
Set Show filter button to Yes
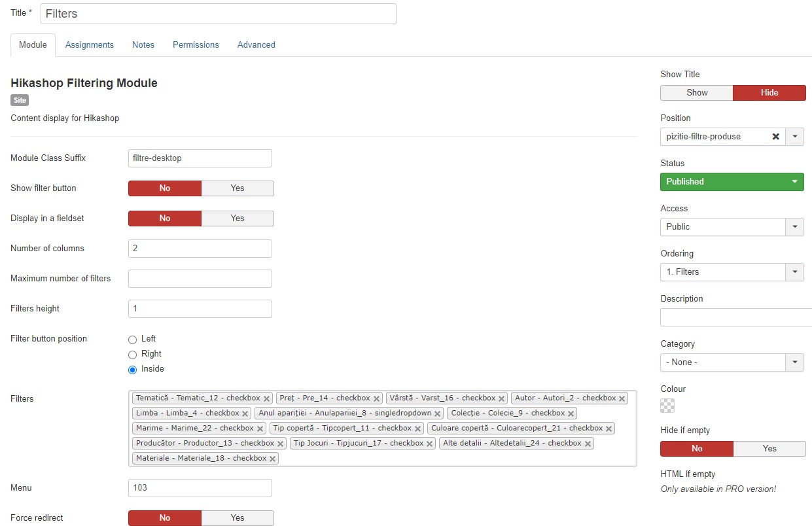pos(238,188)
